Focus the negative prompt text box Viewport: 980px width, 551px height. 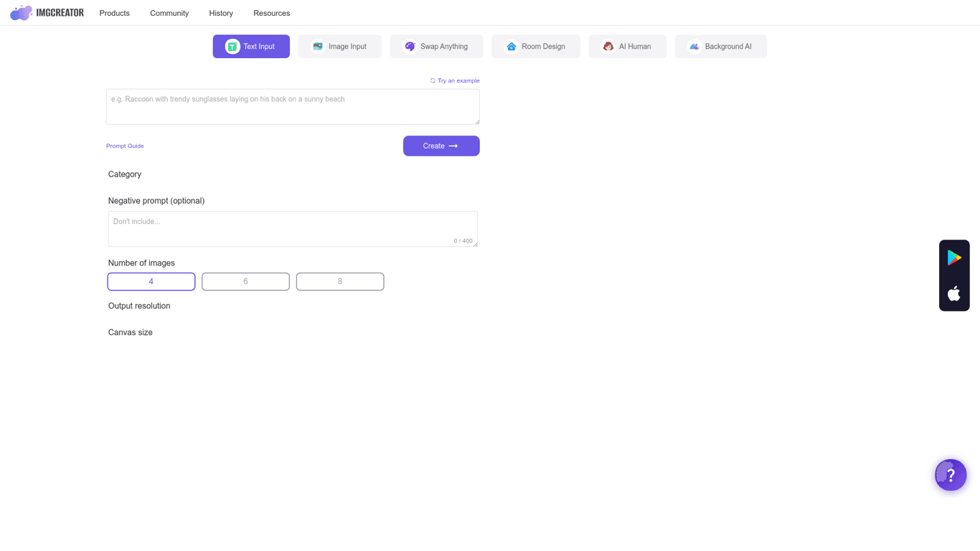coord(293,228)
